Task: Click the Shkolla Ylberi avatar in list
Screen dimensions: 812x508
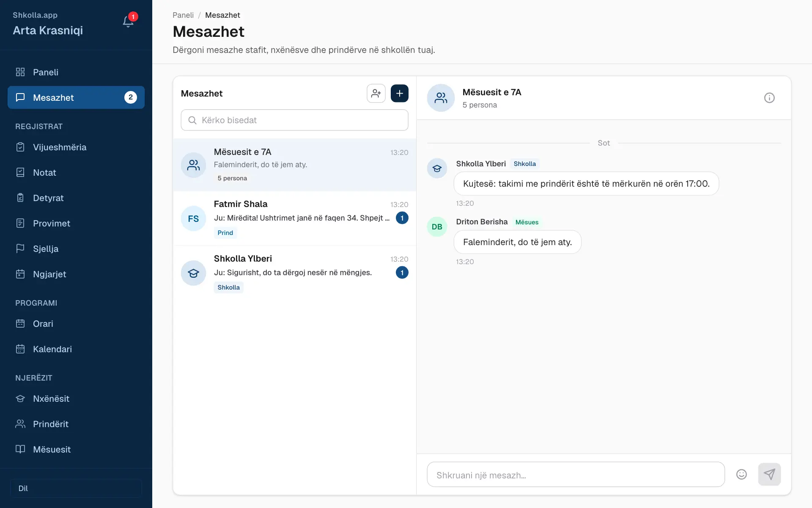Action: (193, 273)
